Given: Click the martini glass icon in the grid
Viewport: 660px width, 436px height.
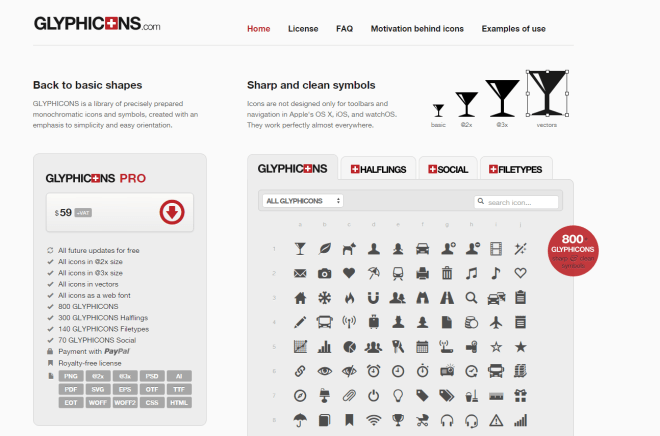Looking at the screenshot, I should tap(299, 248).
